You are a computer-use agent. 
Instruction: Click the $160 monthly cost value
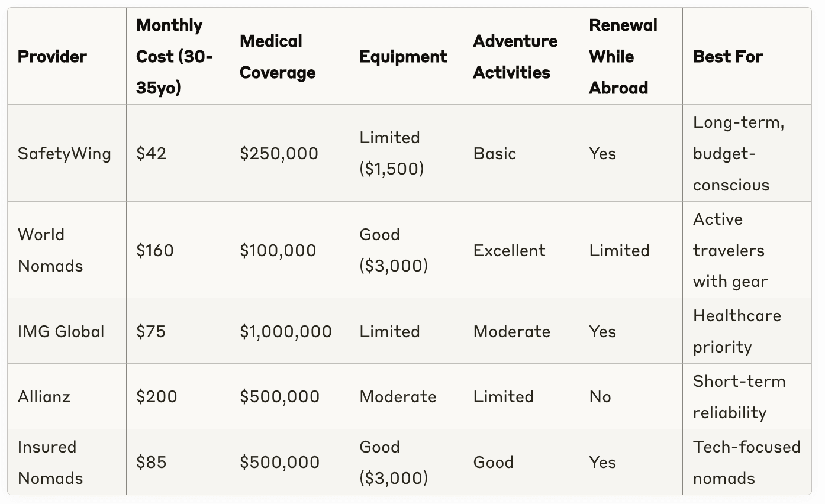[155, 250]
